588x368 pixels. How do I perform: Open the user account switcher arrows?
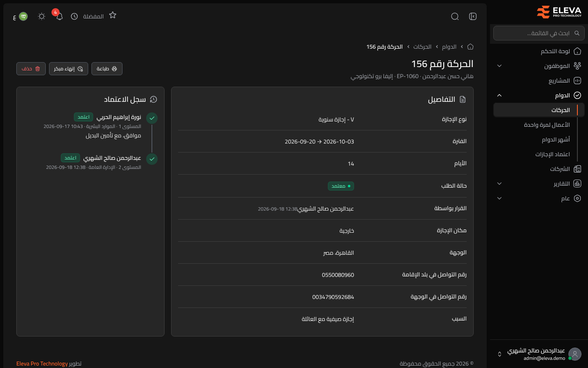[x=499, y=354]
